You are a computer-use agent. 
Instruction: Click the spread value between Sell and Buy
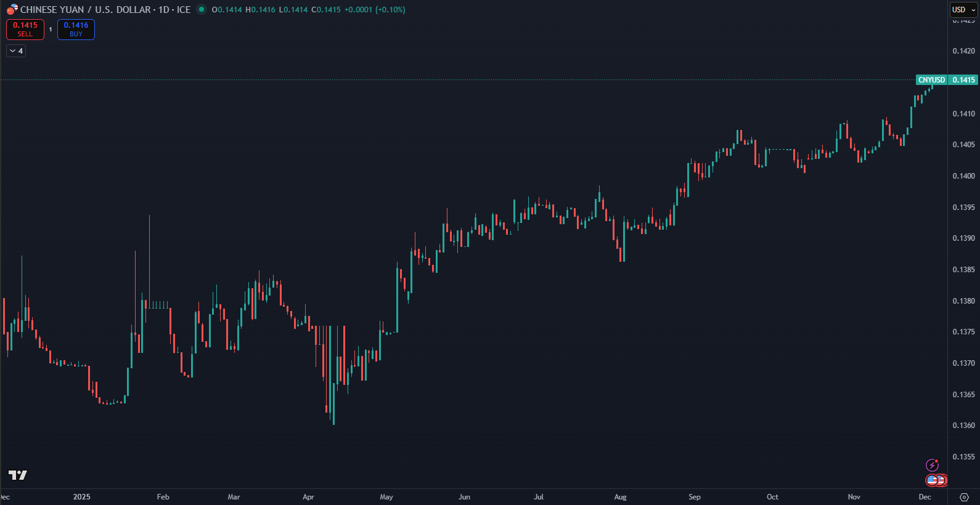tap(51, 30)
